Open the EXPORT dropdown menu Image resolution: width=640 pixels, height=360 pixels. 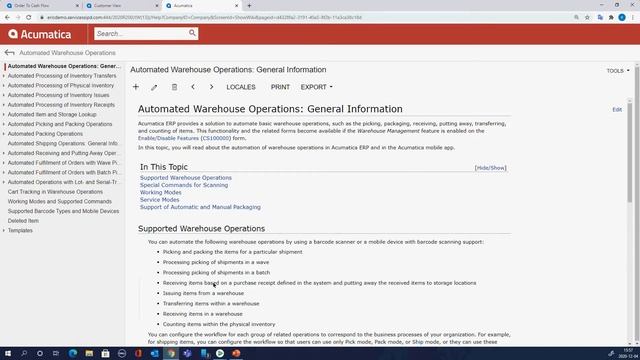point(316,87)
